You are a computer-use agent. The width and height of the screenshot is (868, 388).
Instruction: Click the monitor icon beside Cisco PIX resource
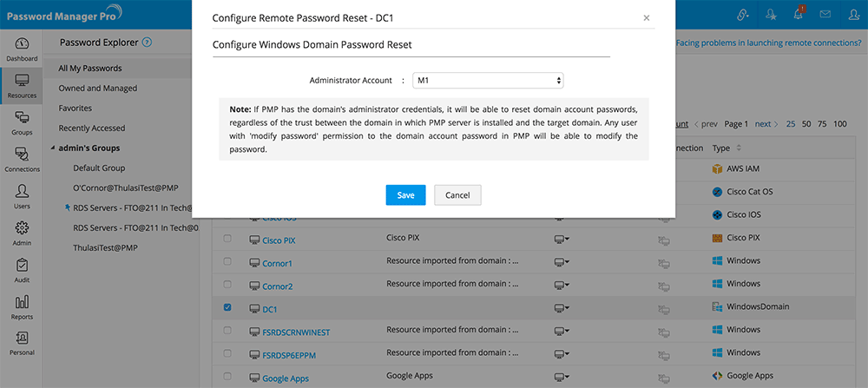(254, 240)
